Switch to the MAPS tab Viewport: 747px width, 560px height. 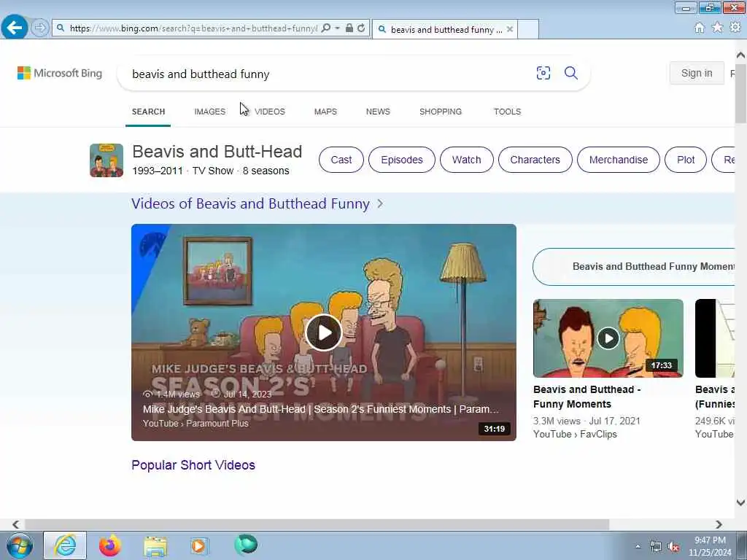tap(325, 112)
